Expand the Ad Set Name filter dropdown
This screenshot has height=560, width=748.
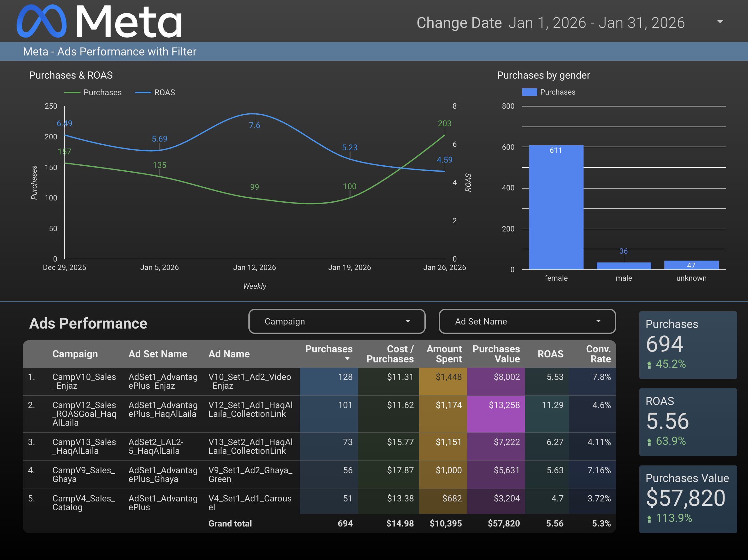pos(598,321)
